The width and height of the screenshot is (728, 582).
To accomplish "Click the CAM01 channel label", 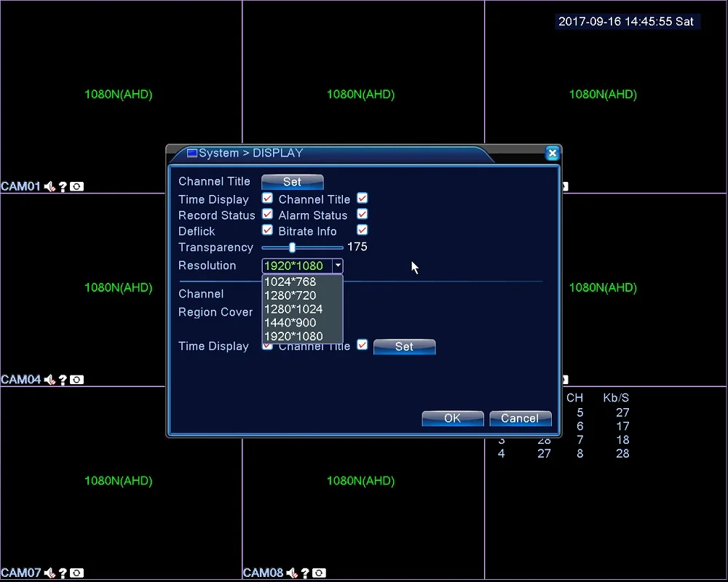I will tap(21, 186).
